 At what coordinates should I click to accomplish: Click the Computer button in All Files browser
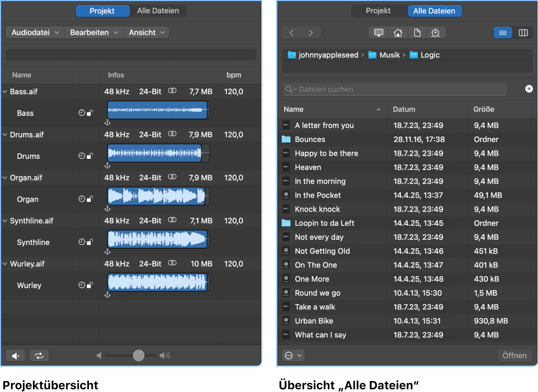point(379,33)
